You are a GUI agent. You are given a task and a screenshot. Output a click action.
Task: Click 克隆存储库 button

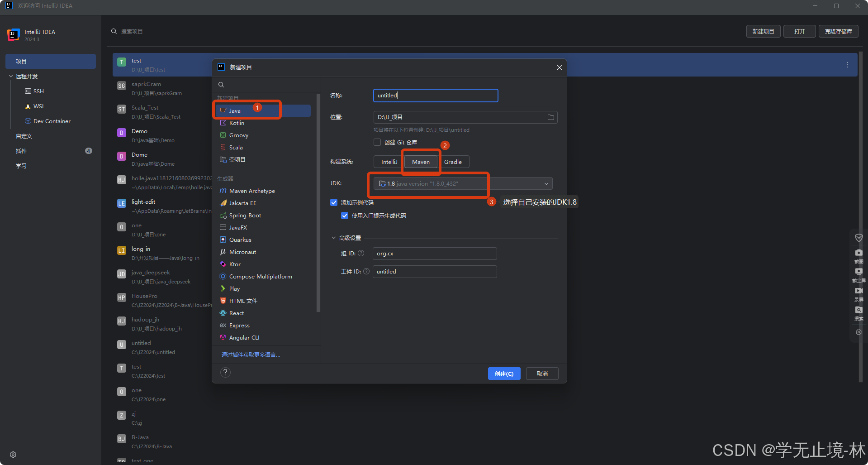pos(838,31)
